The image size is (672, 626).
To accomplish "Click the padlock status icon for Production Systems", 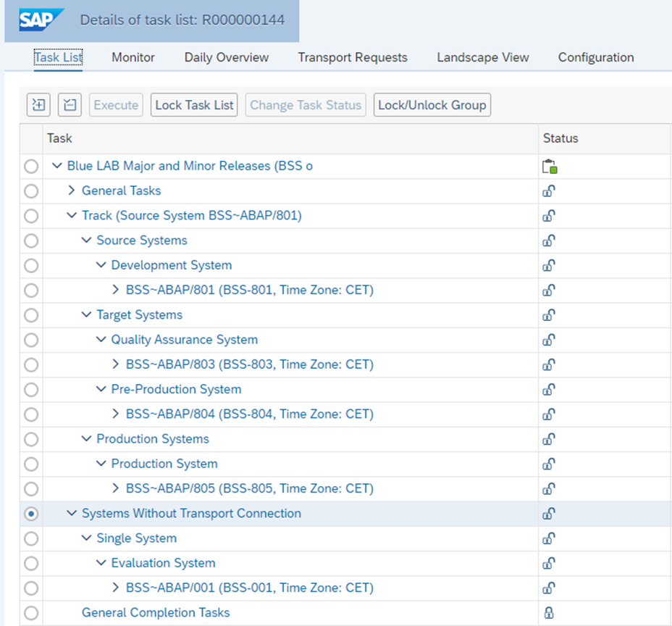I will [549, 439].
